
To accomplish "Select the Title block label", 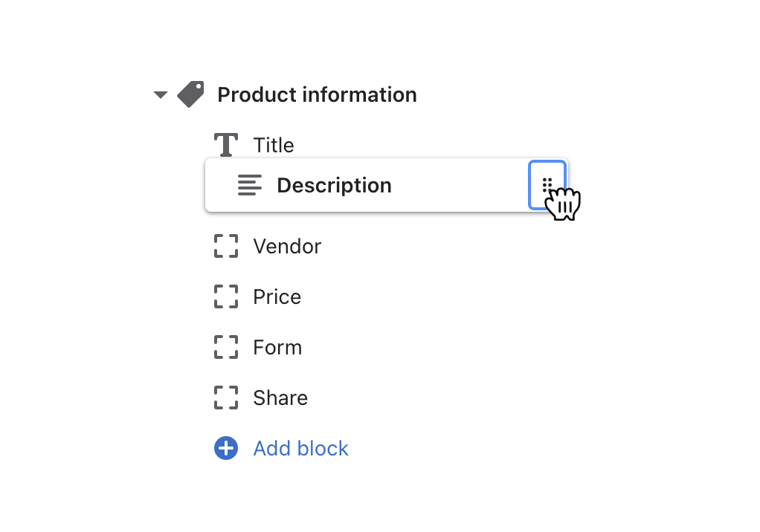I will click(x=274, y=146).
